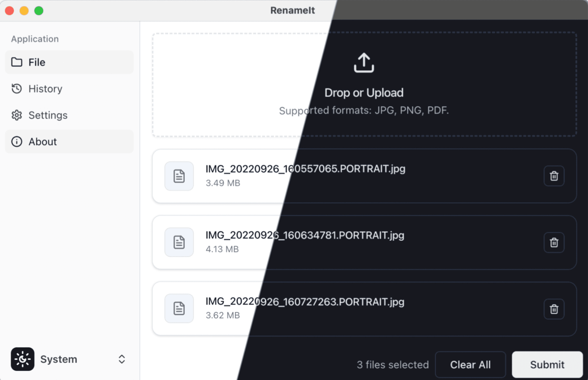Click the upload arrow icon

coord(364,63)
